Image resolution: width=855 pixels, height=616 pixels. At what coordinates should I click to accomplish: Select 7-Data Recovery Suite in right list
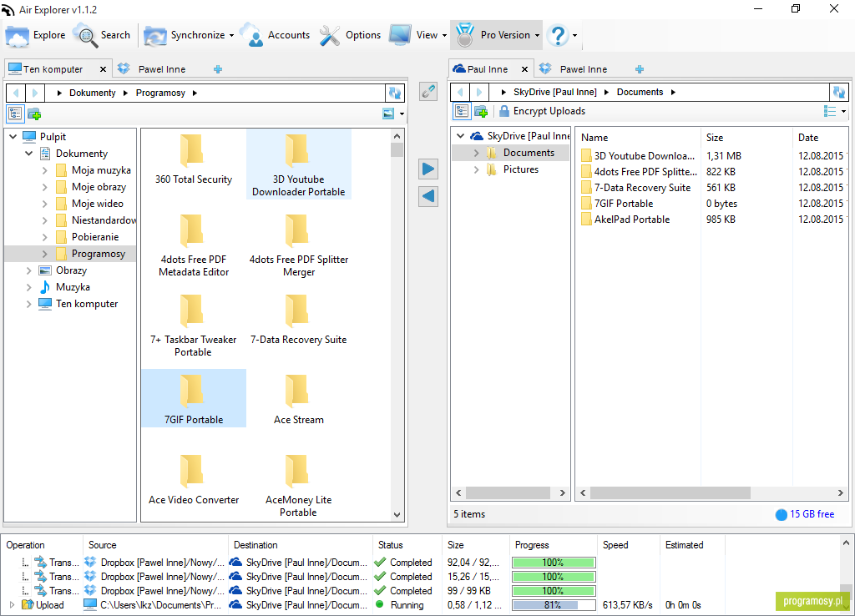[x=642, y=188]
